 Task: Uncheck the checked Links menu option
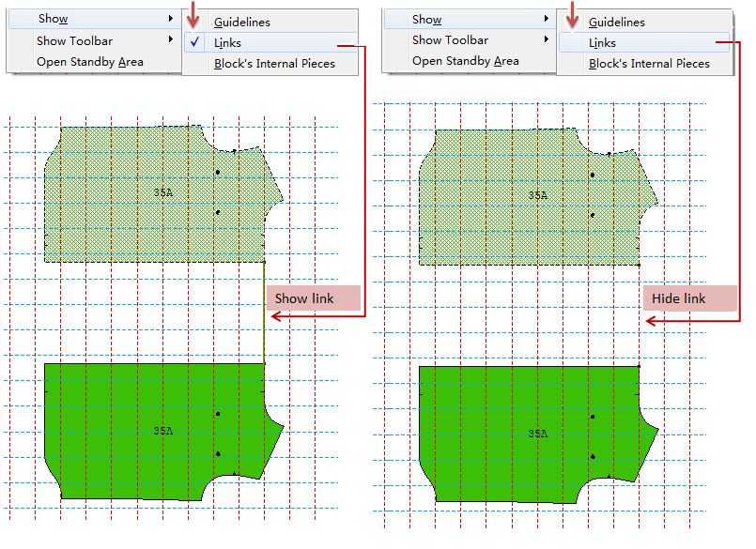tap(227, 42)
